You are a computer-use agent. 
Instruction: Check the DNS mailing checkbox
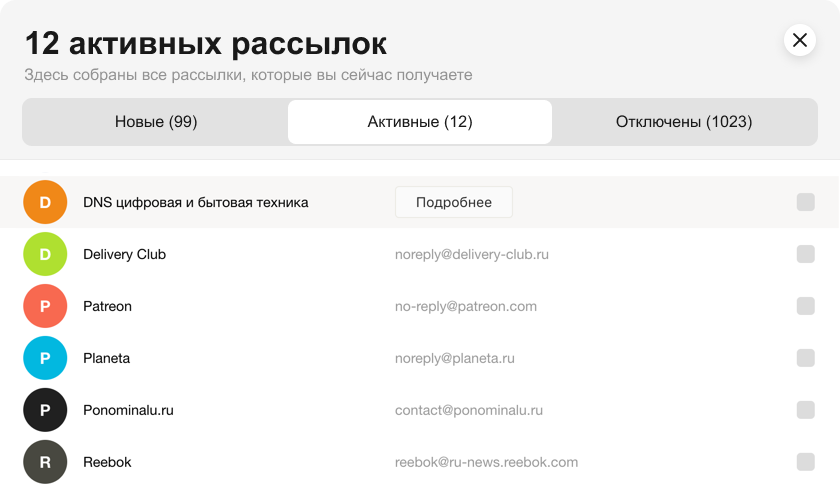click(x=806, y=202)
